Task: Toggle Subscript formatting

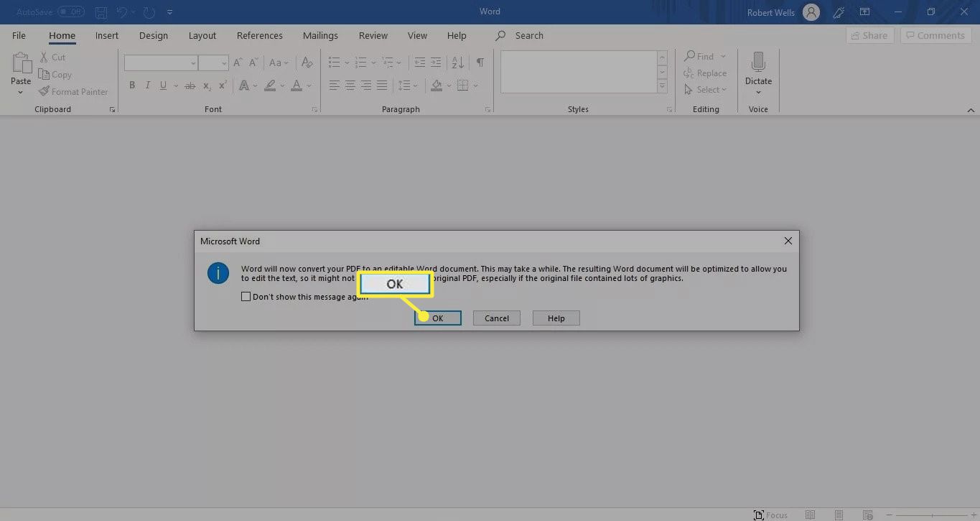Action: (x=207, y=86)
